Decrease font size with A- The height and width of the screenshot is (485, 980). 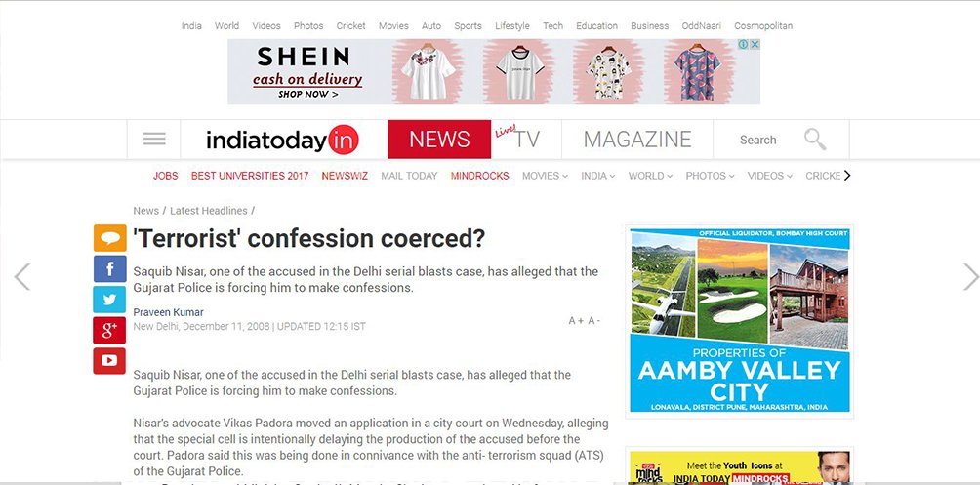tap(593, 321)
